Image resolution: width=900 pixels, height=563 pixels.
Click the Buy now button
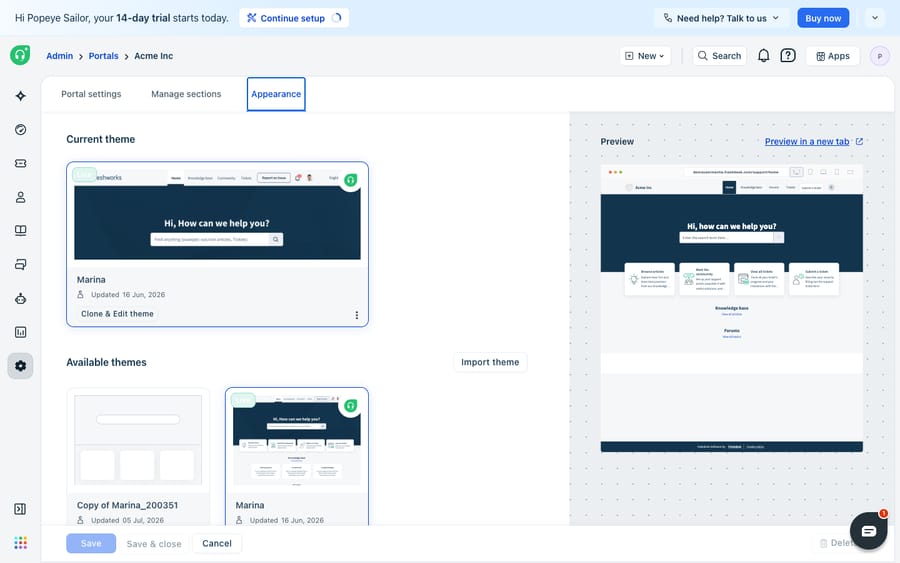tap(823, 18)
